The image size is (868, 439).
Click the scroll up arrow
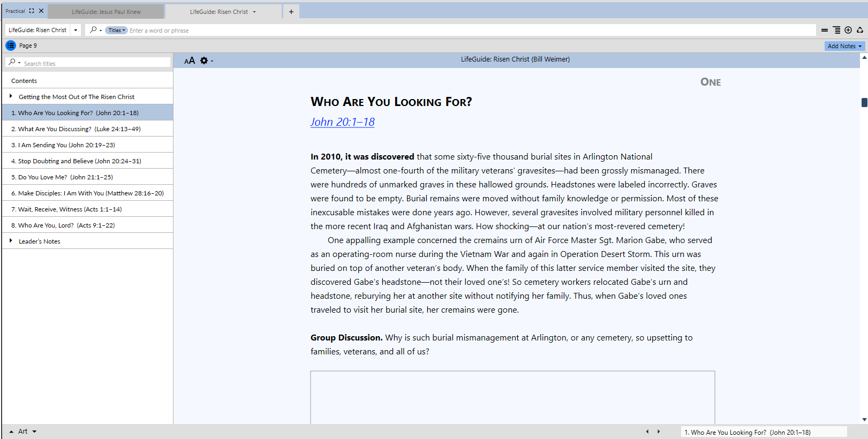(x=864, y=57)
